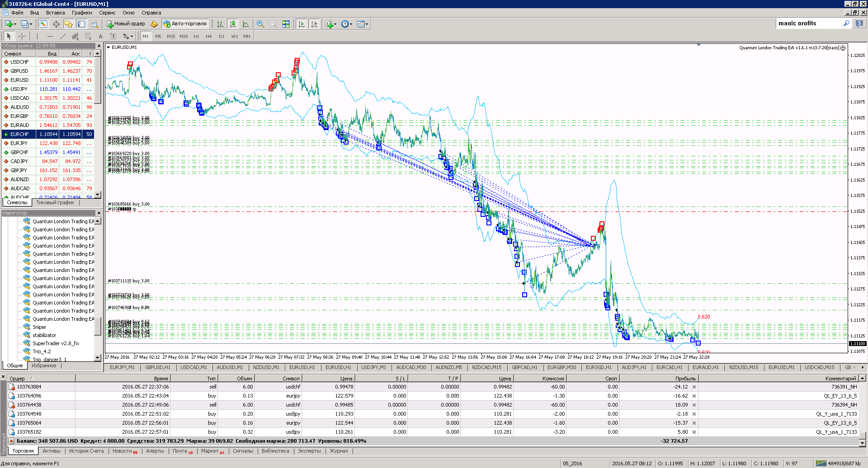Toggle the chart auto scroll button
This screenshot has height=468, width=868.
coord(302,24)
